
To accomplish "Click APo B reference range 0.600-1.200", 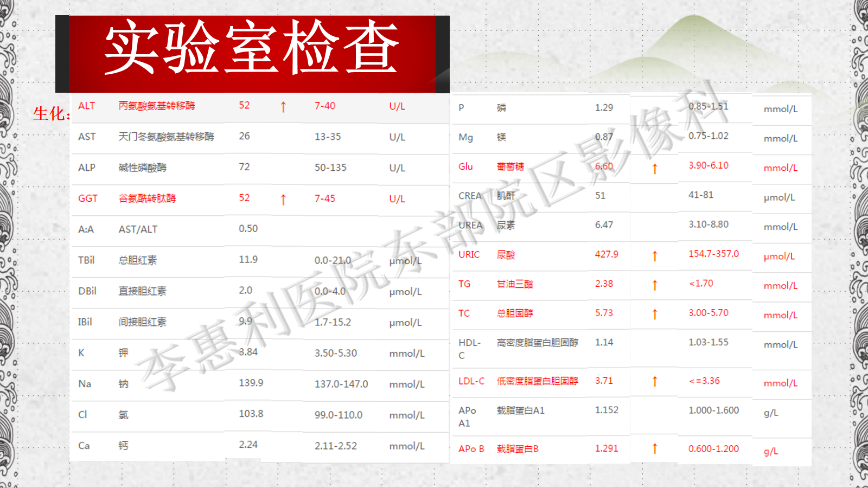I will pyautogui.click(x=713, y=448).
